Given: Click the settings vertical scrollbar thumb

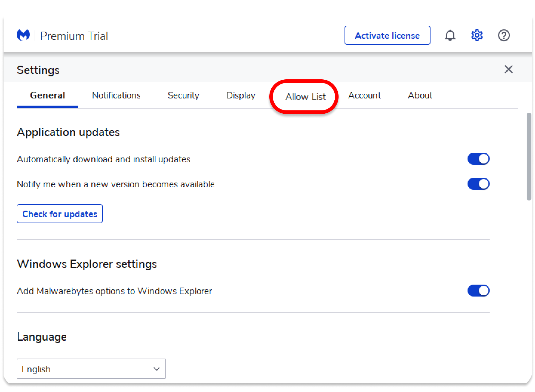Looking at the screenshot, I should coord(529,157).
